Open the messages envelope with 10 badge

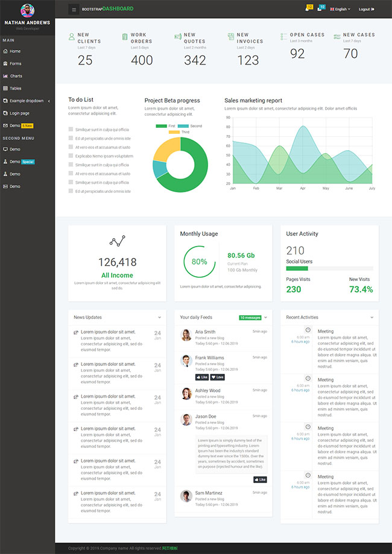click(320, 8)
